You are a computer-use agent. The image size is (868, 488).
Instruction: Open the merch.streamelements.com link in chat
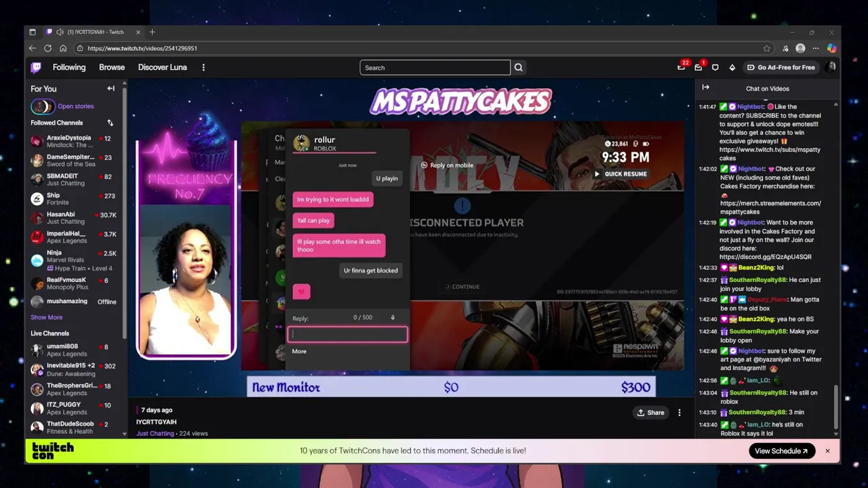(x=770, y=207)
